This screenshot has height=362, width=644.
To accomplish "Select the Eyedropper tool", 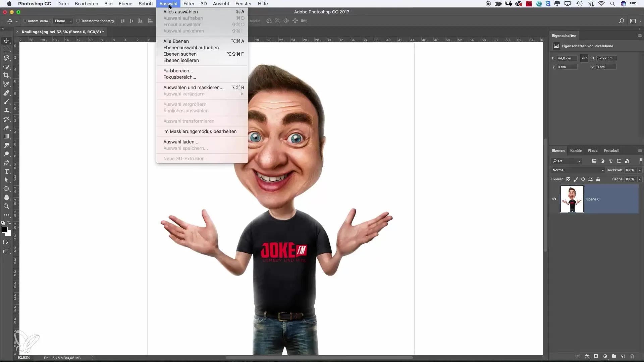I will tap(6, 84).
